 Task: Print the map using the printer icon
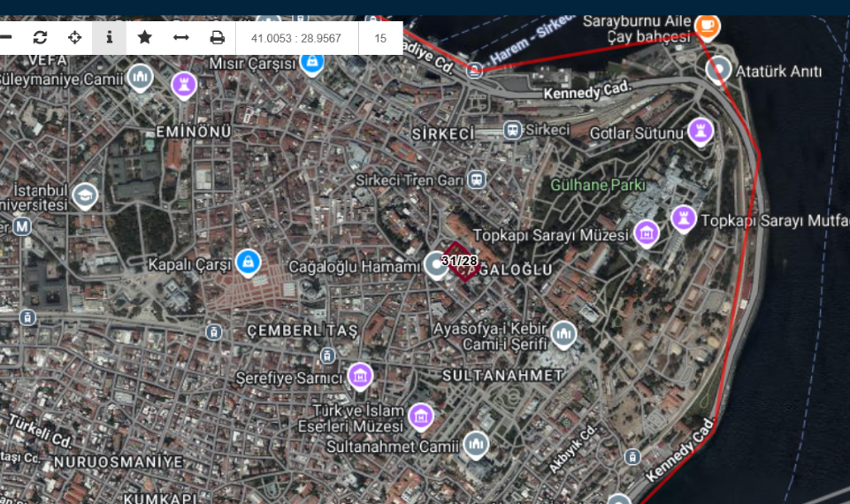click(217, 37)
